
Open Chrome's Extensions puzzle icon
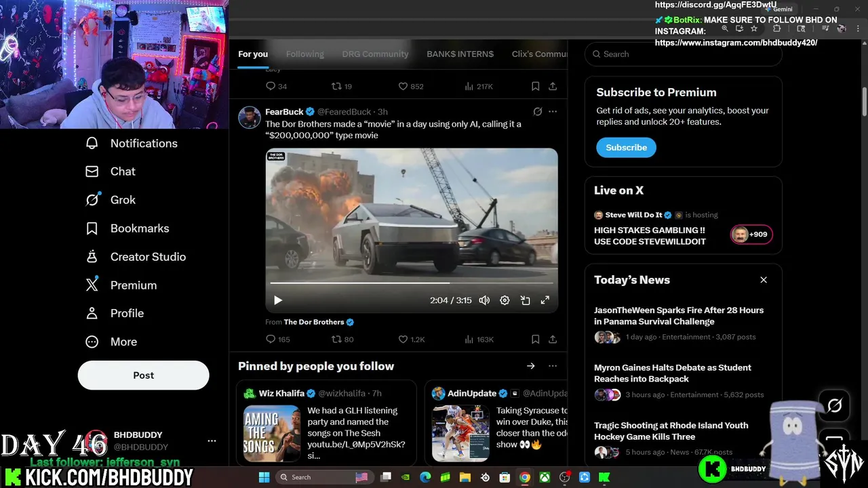click(x=777, y=28)
